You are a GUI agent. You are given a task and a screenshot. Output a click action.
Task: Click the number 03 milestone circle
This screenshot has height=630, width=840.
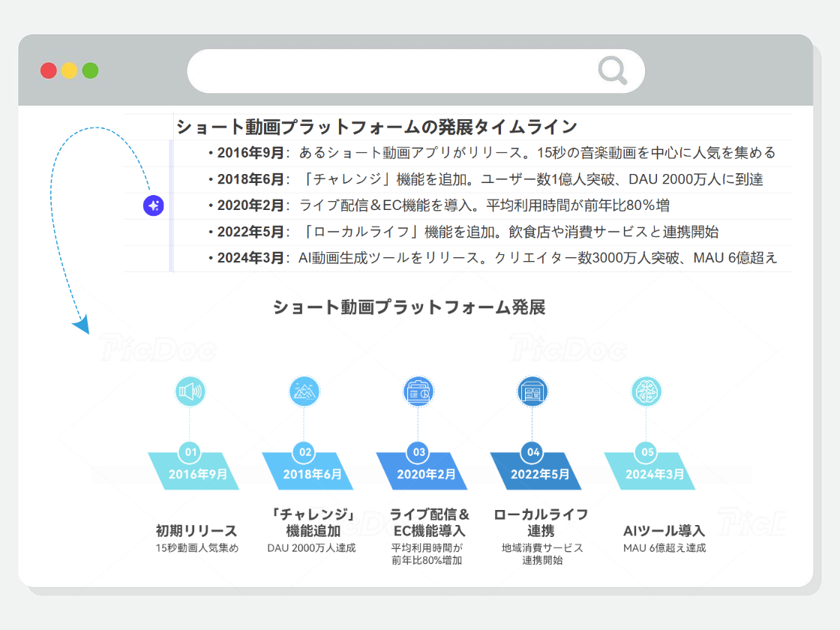(418, 452)
